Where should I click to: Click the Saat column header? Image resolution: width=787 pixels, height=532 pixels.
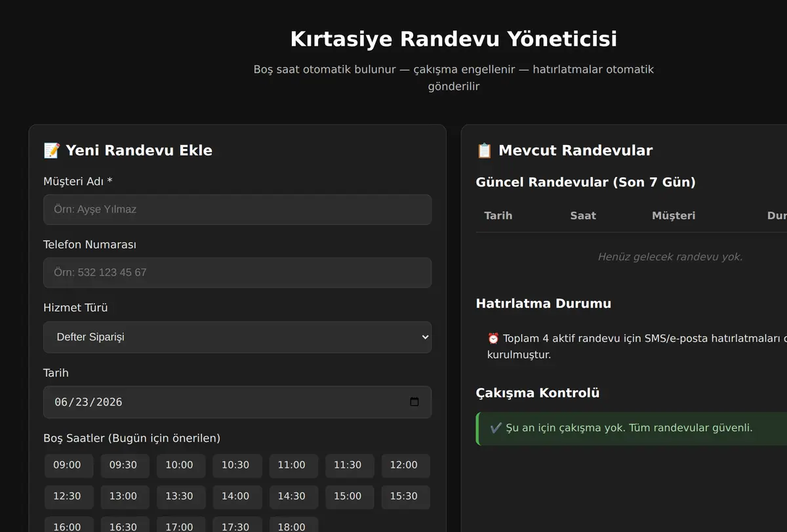(583, 216)
